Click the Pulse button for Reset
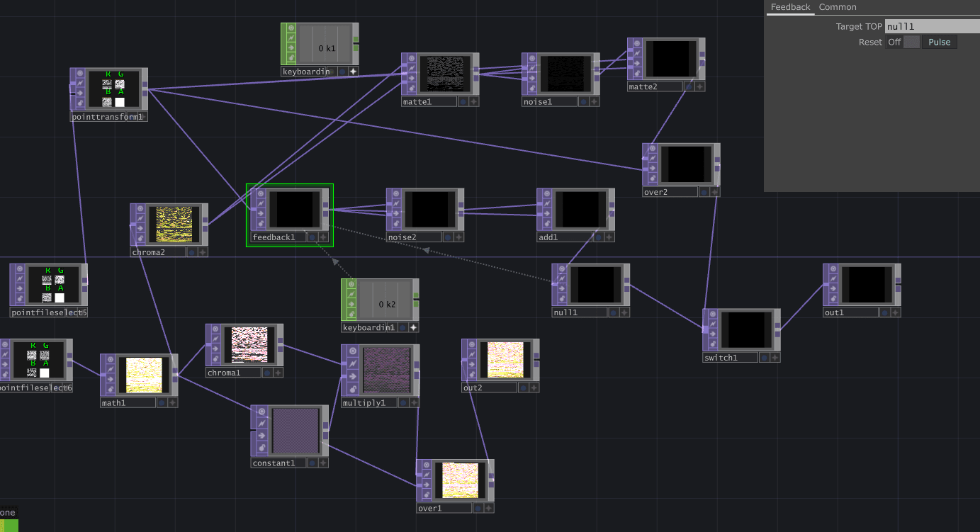Image resolution: width=980 pixels, height=532 pixels. 940,42
